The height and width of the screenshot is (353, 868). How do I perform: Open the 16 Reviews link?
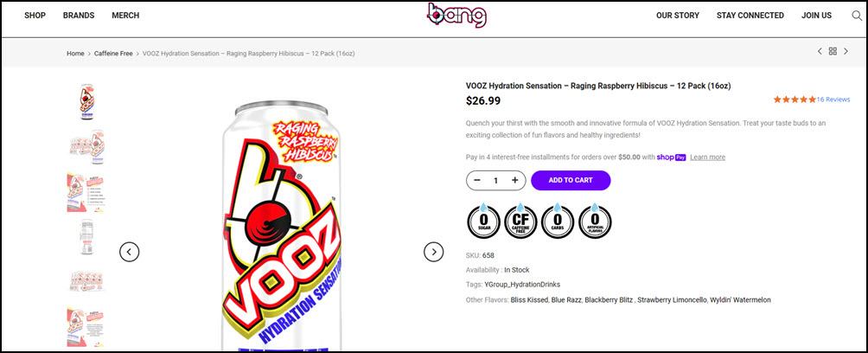[833, 99]
